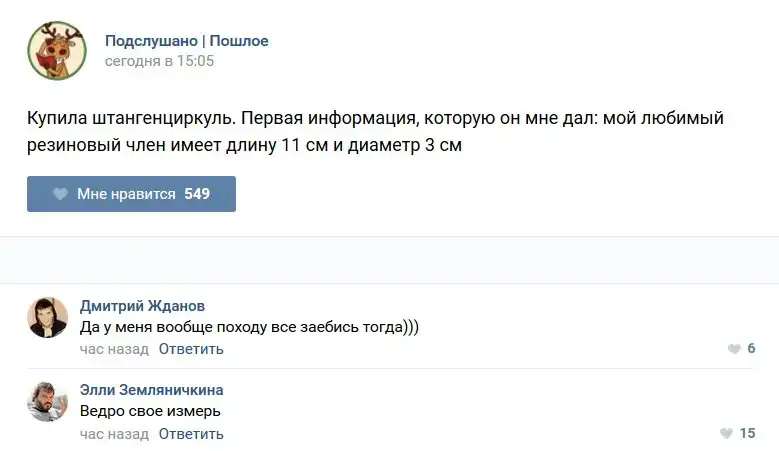Image resolution: width=779 pixels, height=451 pixels.
Task: Open Дмитрий Жданов's avatar photo
Action: coord(47,317)
